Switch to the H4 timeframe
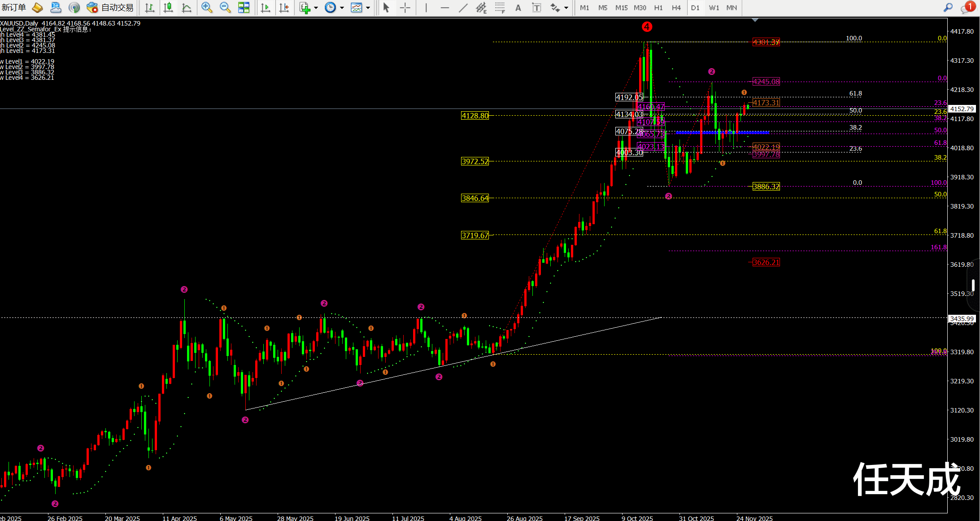The width and height of the screenshot is (980, 521). coord(676,8)
